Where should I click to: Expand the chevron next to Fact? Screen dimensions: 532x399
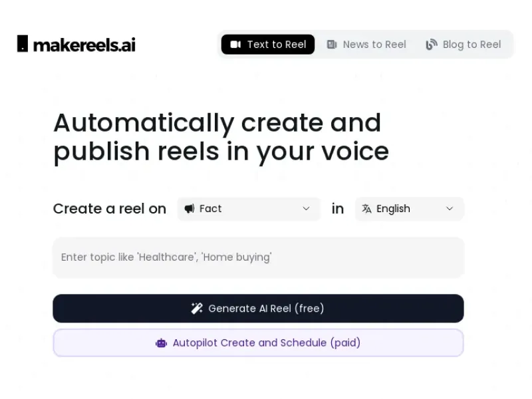(x=306, y=209)
